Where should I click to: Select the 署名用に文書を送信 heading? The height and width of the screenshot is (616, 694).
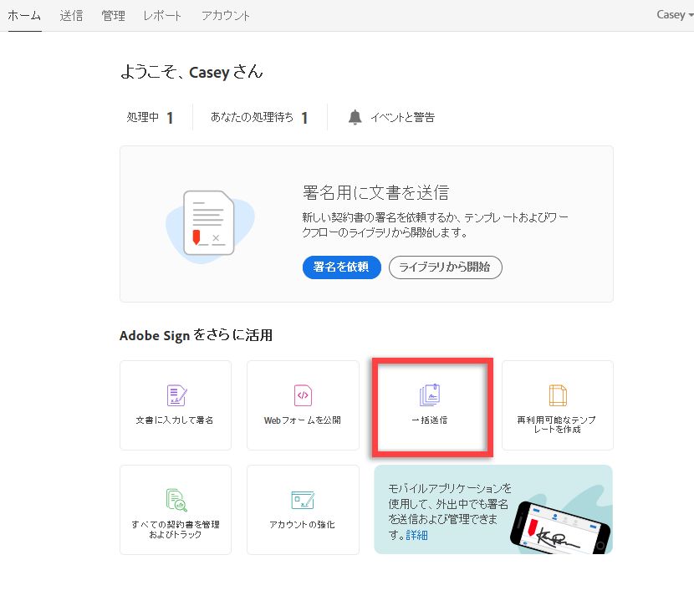[375, 193]
